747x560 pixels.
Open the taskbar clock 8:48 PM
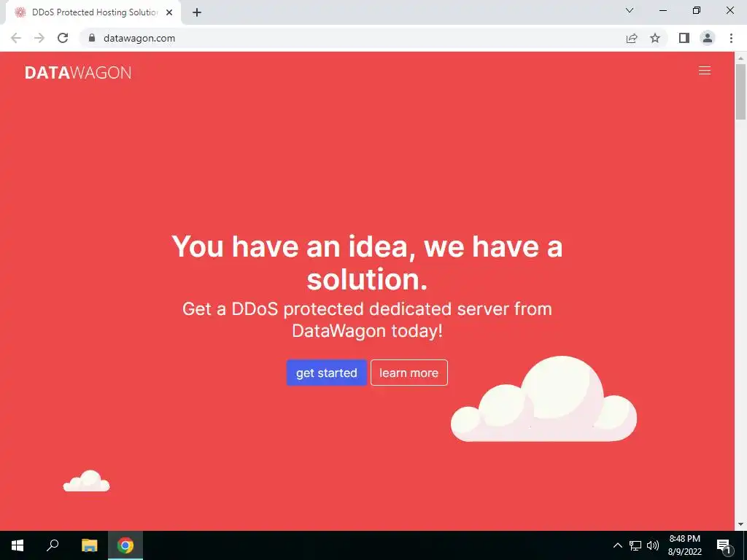pos(684,545)
